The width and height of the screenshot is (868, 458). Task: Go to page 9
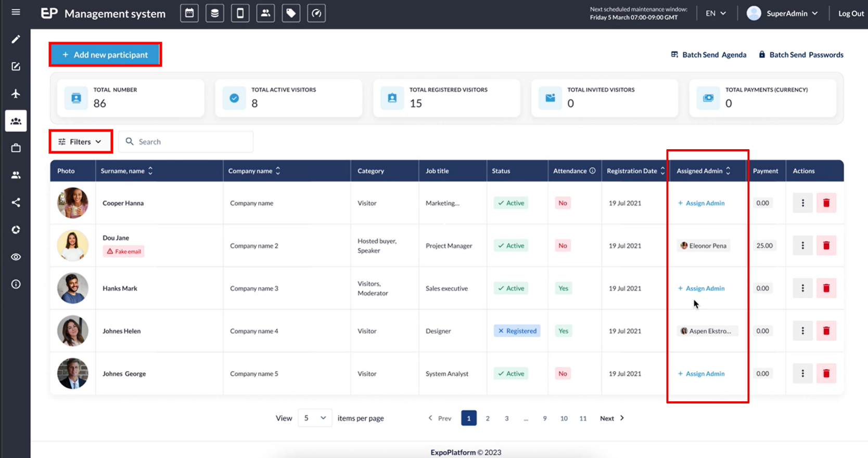(545, 418)
